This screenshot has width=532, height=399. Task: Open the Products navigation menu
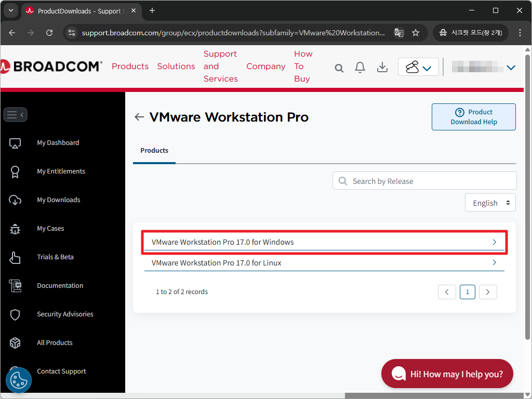(x=130, y=66)
